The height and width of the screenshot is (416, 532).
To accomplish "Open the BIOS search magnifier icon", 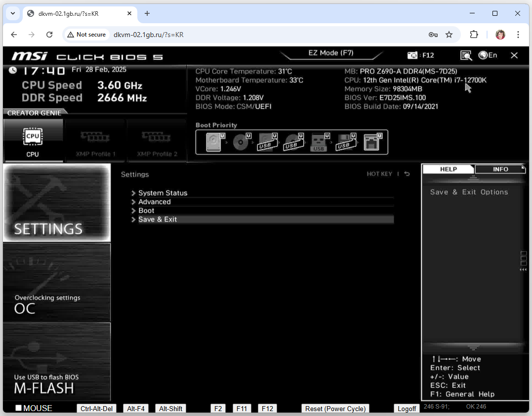I will point(465,55).
